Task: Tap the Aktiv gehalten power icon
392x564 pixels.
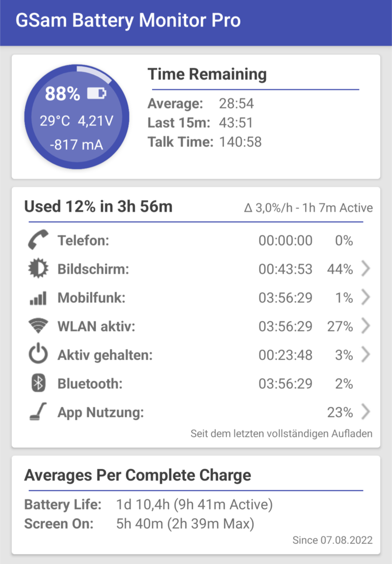Action: [x=38, y=354]
